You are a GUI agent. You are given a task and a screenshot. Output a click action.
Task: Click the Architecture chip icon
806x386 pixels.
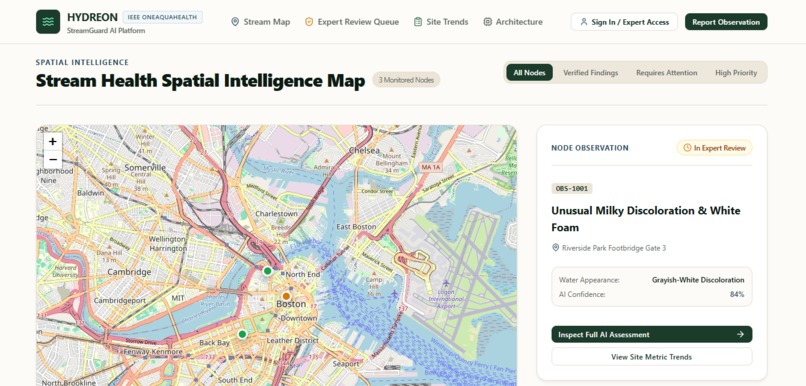click(487, 22)
